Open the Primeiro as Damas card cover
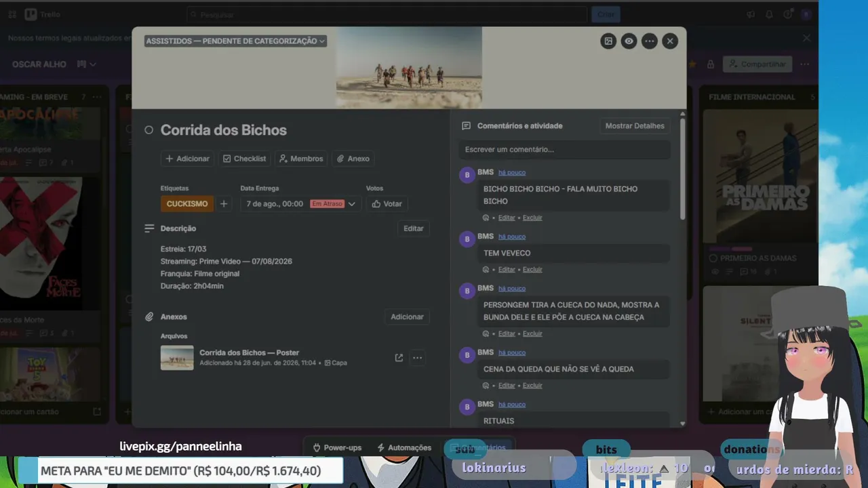 click(760, 176)
